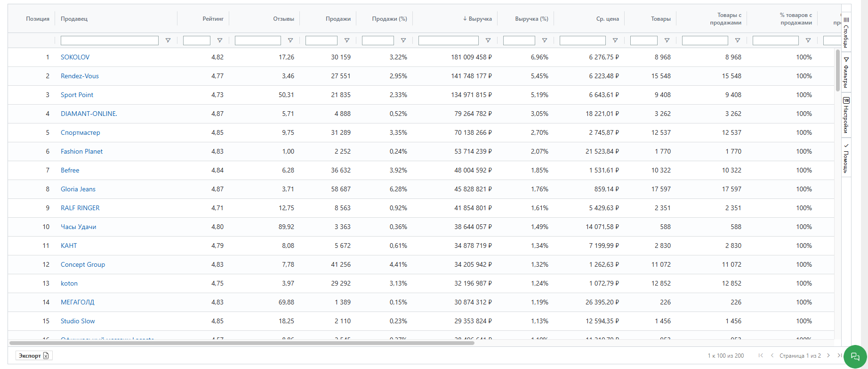Select reviews cell 89,92
The width and height of the screenshot is (868, 369).
286,227
